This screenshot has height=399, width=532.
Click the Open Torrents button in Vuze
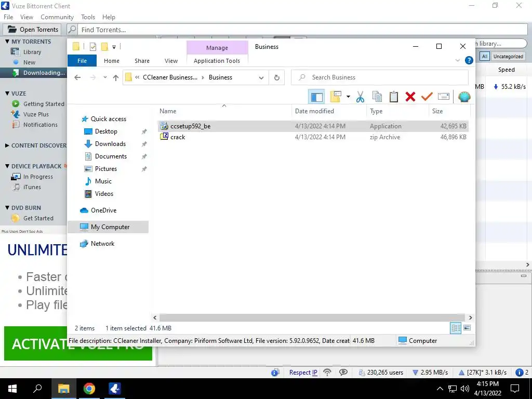(33, 30)
